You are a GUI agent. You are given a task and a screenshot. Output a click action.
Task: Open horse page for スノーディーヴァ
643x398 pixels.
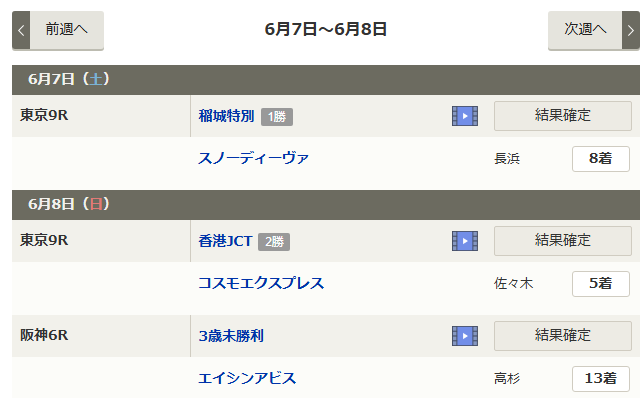tap(253, 158)
